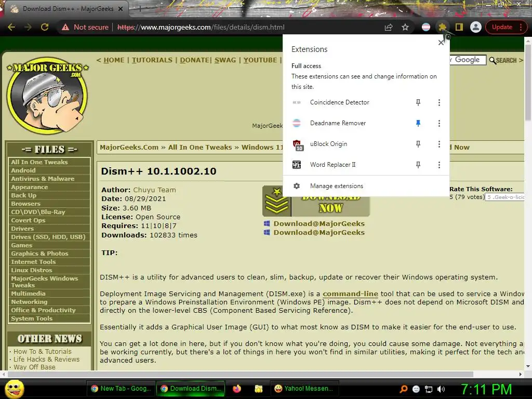This screenshot has width=532, height=399.
Task: Go back using browser back arrow
Action: [11, 27]
